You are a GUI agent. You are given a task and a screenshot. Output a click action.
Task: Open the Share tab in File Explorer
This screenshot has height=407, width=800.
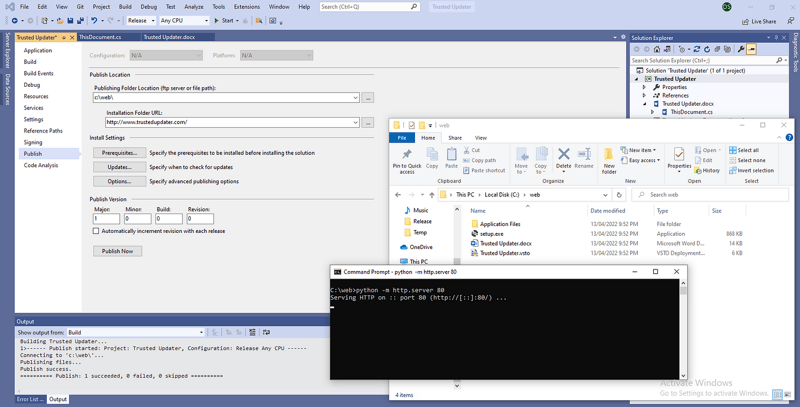point(455,138)
